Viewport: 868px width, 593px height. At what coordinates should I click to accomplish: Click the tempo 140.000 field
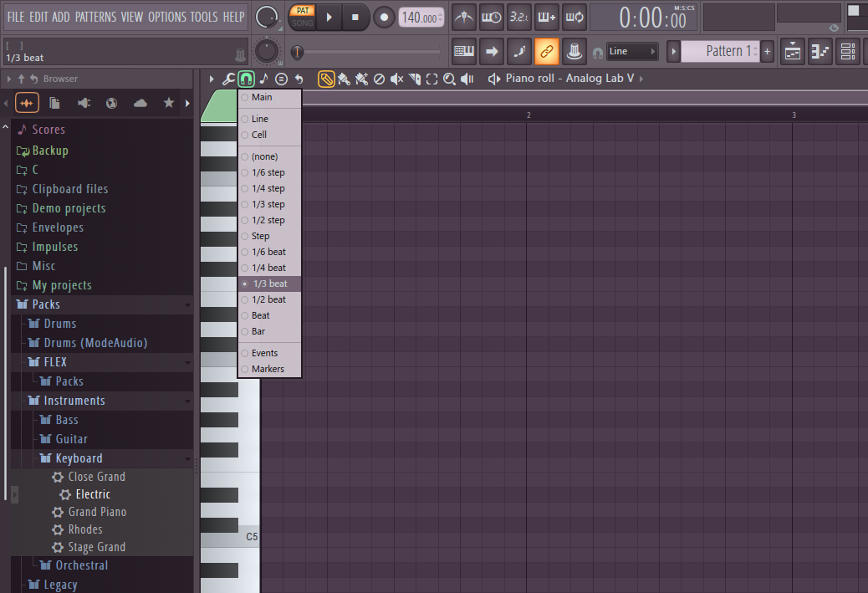(x=421, y=18)
